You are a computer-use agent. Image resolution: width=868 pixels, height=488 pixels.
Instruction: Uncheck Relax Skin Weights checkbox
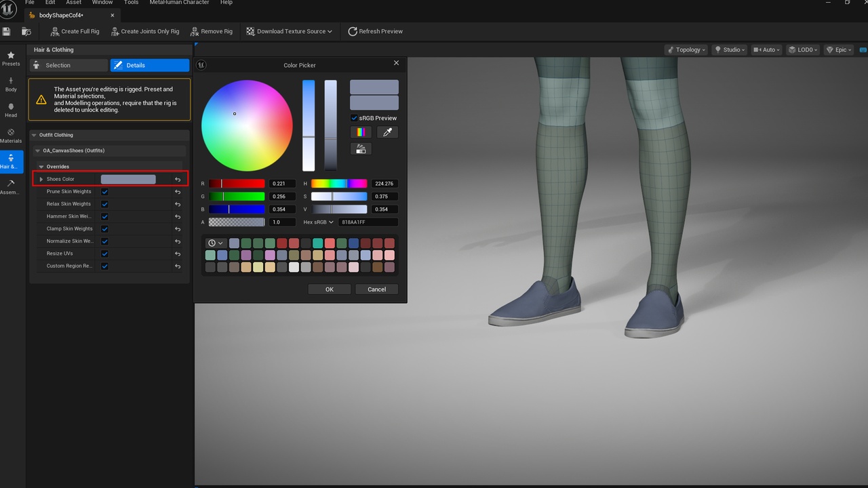point(104,204)
